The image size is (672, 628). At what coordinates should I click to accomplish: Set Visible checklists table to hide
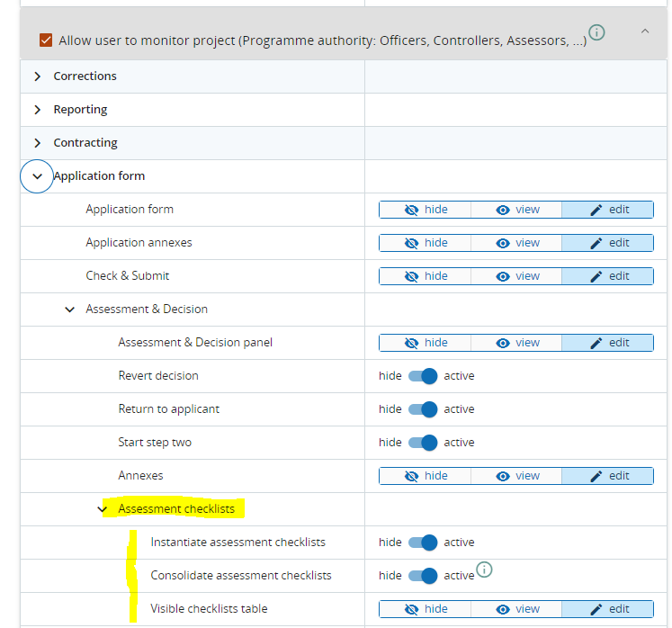click(x=426, y=609)
